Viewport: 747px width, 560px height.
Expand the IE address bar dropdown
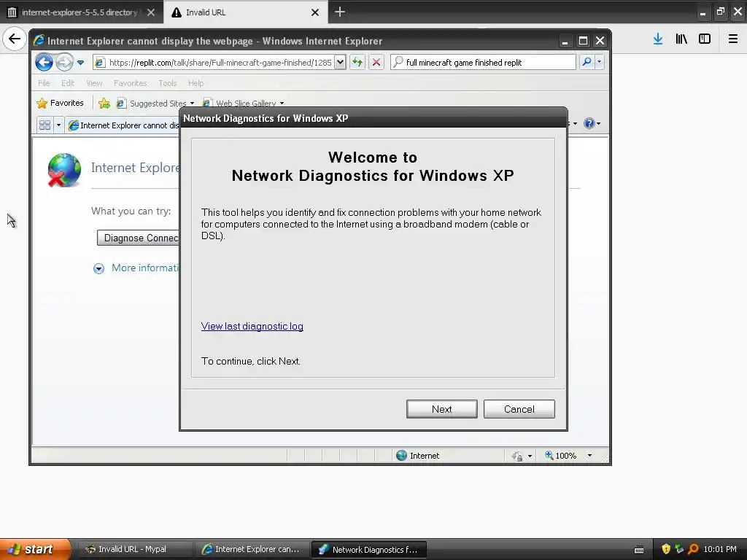tap(340, 63)
